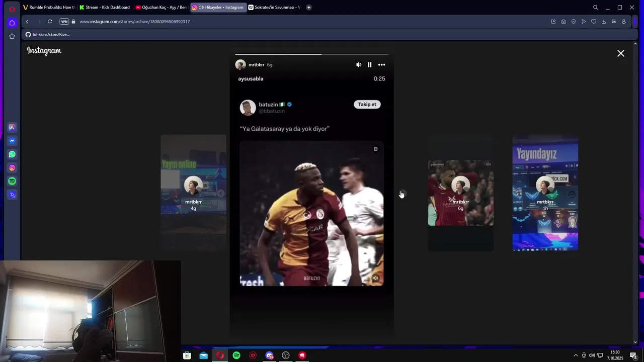644x362 pixels.
Task: Open the Easy Setup sliders icon
Action: [614, 22]
